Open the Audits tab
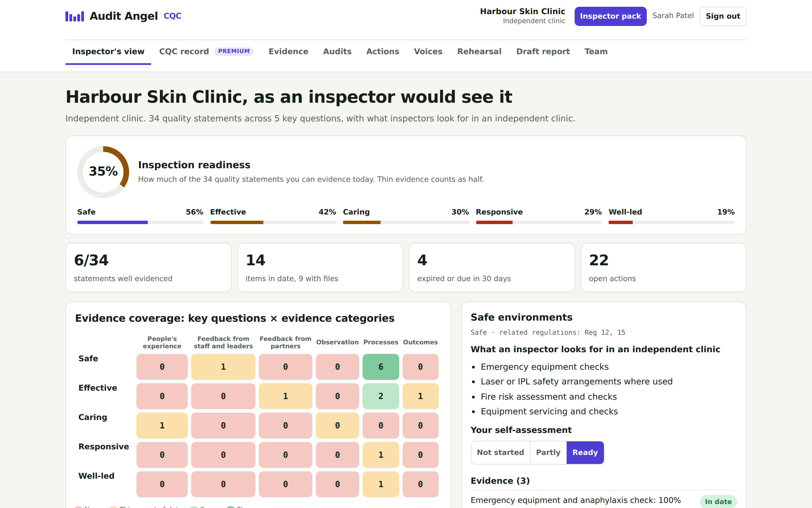This screenshot has width=812, height=508. click(337, 51)
